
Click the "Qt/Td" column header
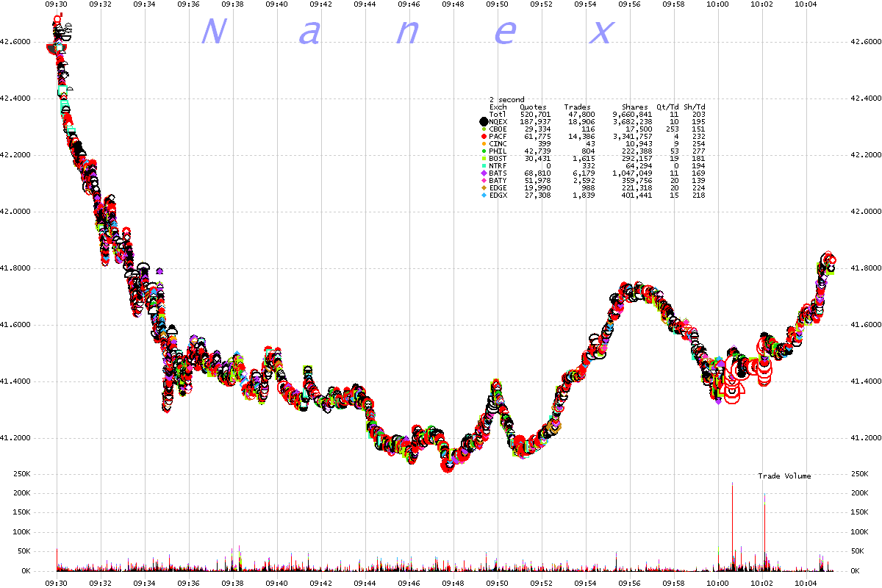[x=667, y=107]
